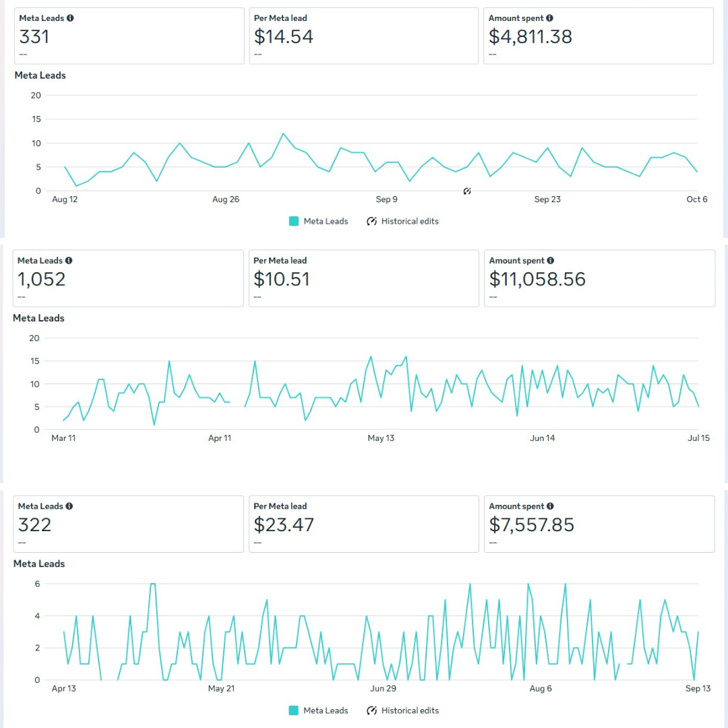Toggle Meta Leads legend label in top chart

(326, 221)
